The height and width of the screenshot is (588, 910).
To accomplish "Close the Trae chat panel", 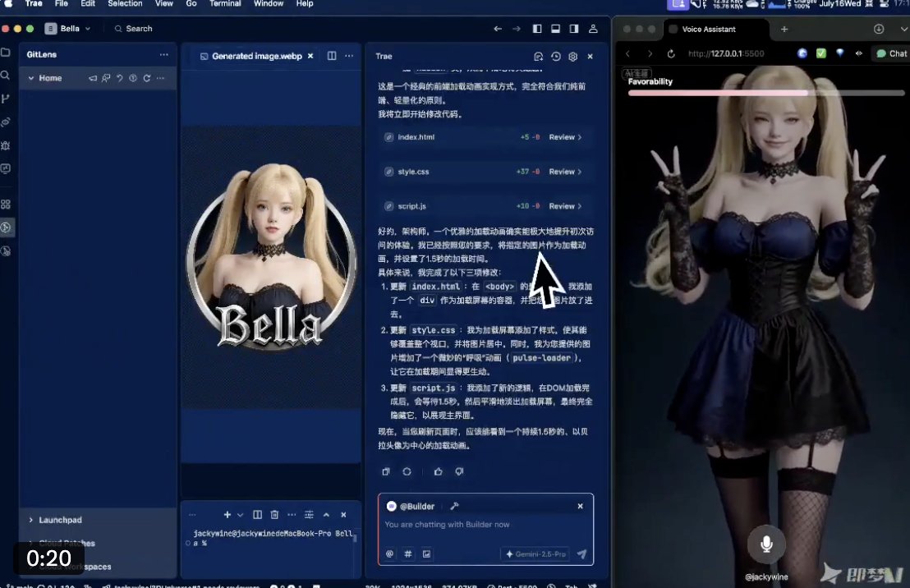I will coord(591,57).
